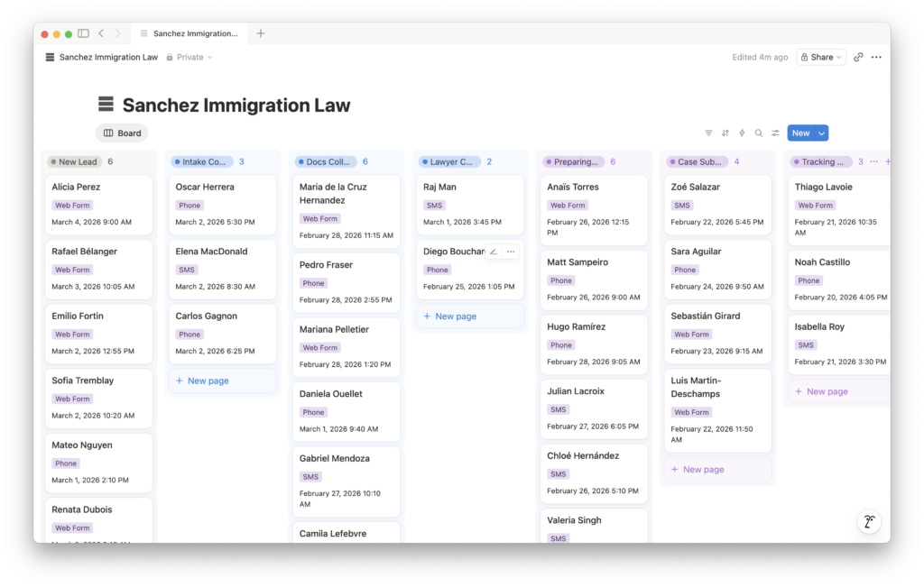
Task: Copy page link with the chain icon
Action: coord(858,57)
